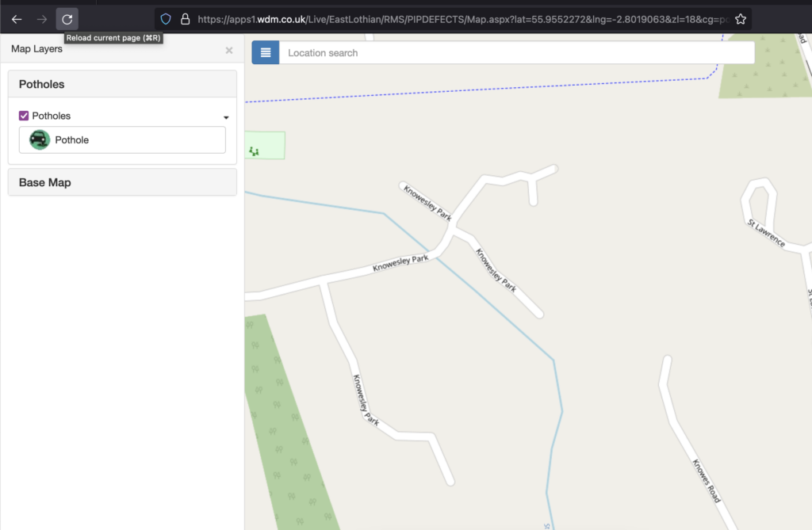Click the playground symbol on the map

tap(254, 151)
